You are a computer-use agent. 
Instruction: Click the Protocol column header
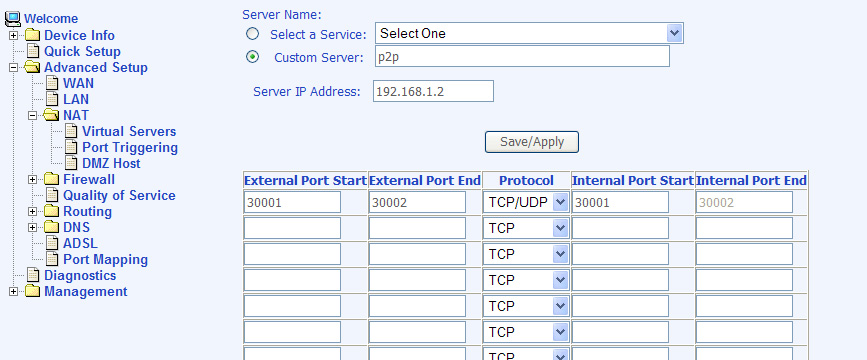point(526,181)
